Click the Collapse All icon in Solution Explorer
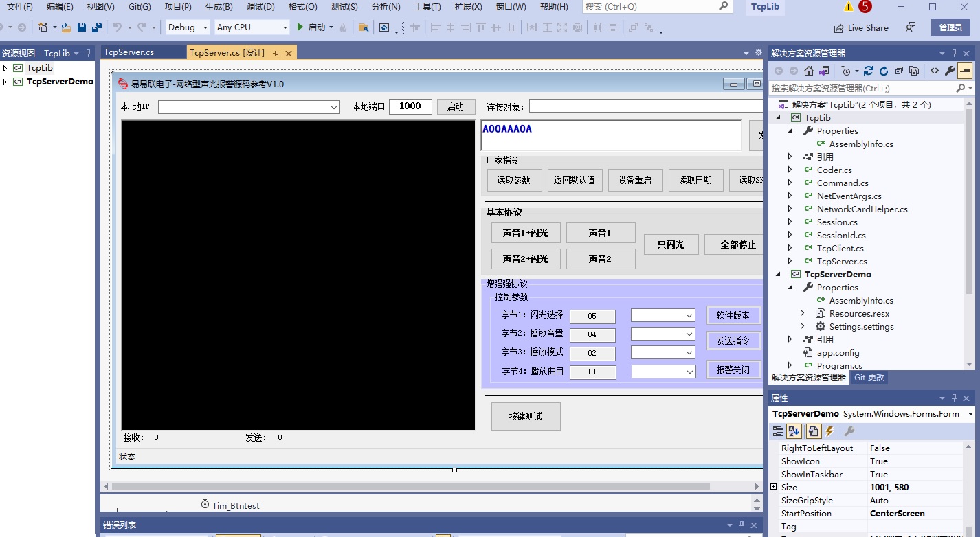980x537 pixels. click(x=899, y=71)
